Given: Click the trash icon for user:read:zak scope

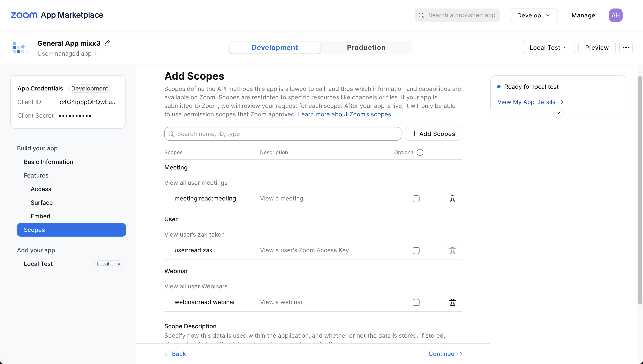Looking at the screenshot, I should (x=452, y=251).
